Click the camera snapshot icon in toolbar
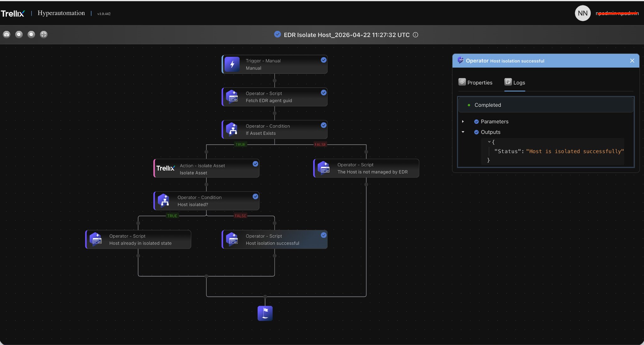The height and width of the screenshot is (345, 644). point(7,35)
